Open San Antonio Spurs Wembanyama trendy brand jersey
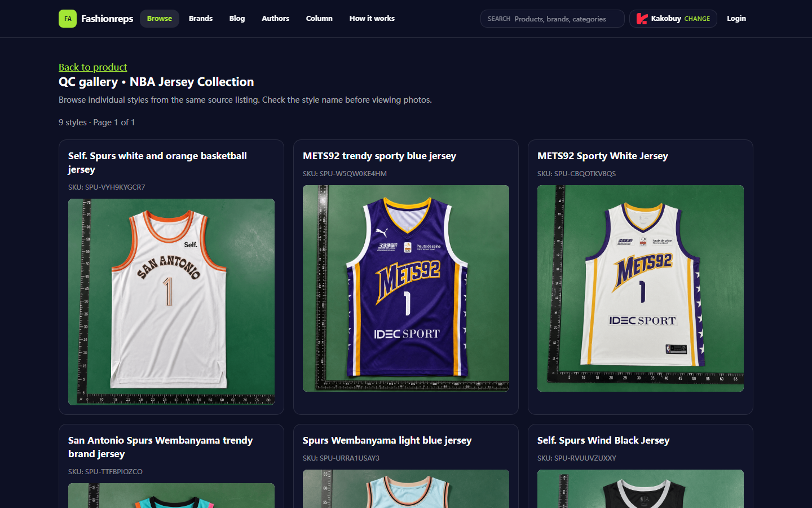Screen dimensions: 812x508 click(160, 447)
